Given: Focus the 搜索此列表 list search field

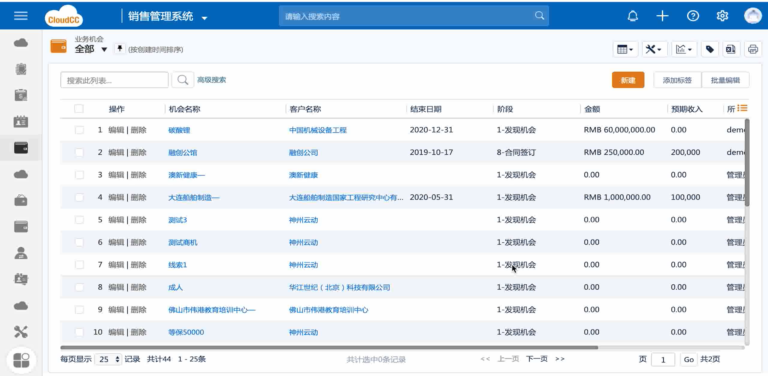Looking at the screenshot, I should [115, 80].
